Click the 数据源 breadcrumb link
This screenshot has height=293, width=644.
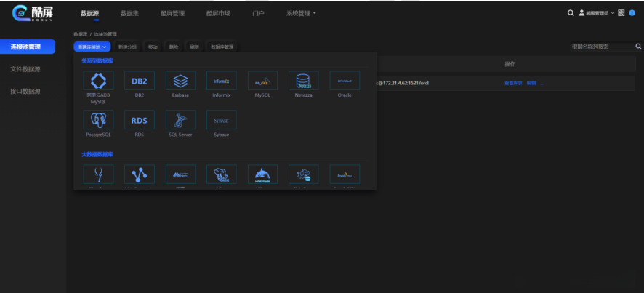pyautogui.click(x=81, y=34)
